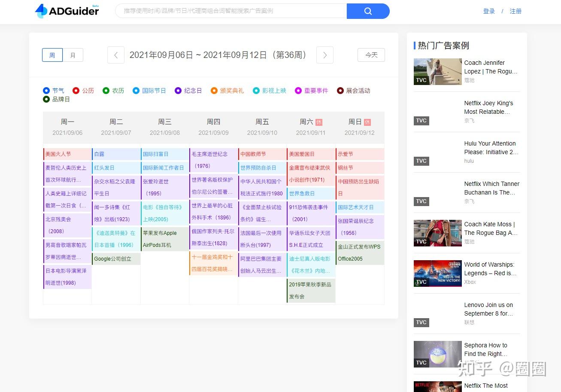Screen dimensions: 561x392
Task: Toggle the 影视上映 category filter
Action: pyautogui.click(x=270, y=91)
